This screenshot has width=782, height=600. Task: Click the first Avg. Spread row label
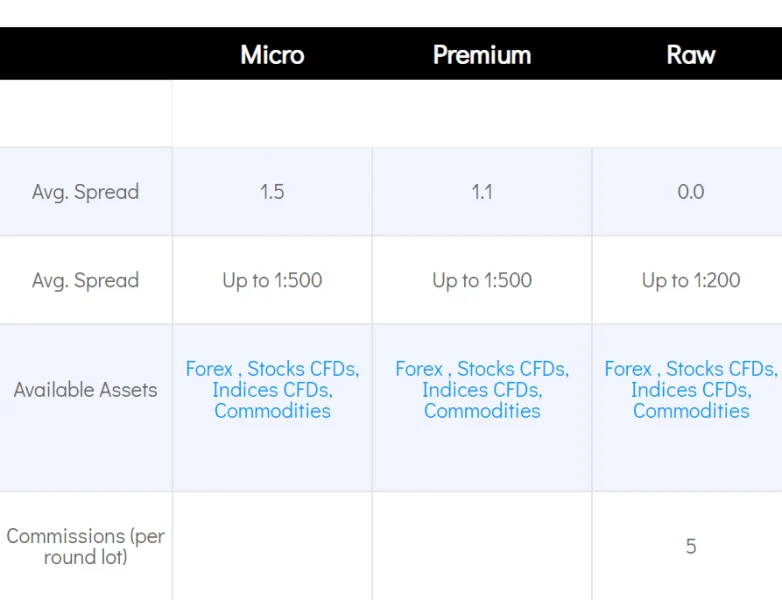(85, 192)
